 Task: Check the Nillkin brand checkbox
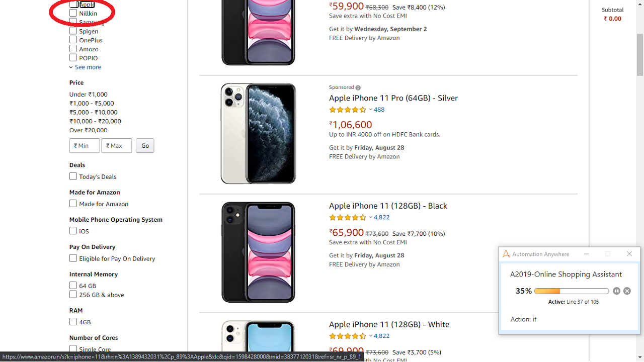(73, 13)
